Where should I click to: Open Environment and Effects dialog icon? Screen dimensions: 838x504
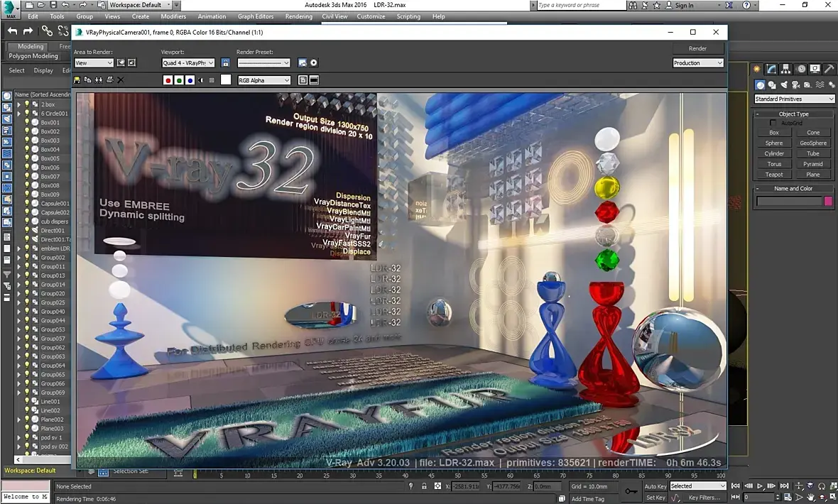[x=314, y=63]
